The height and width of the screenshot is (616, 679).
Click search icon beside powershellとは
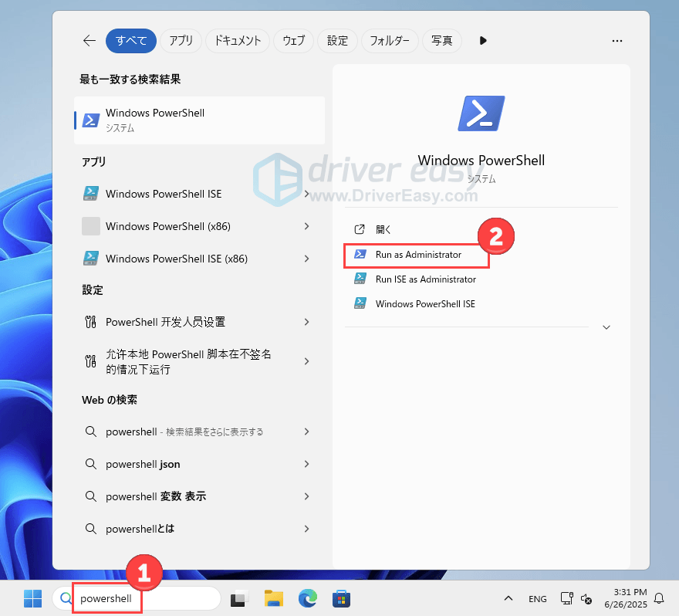pyautogui.click(x=90, y=529)
